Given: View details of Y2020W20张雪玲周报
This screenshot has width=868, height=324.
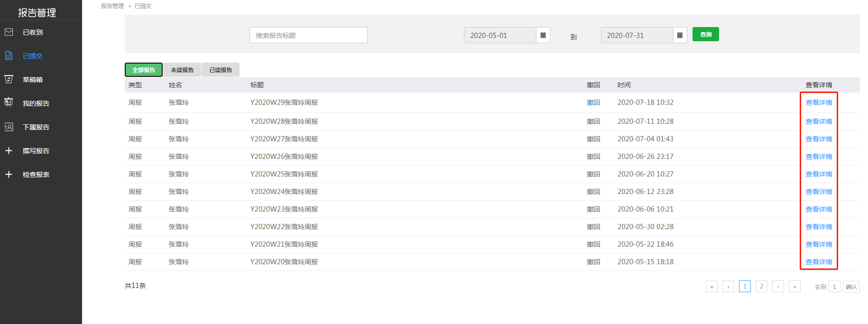Looking at the screenshot, I should click(x=819, y=262).
